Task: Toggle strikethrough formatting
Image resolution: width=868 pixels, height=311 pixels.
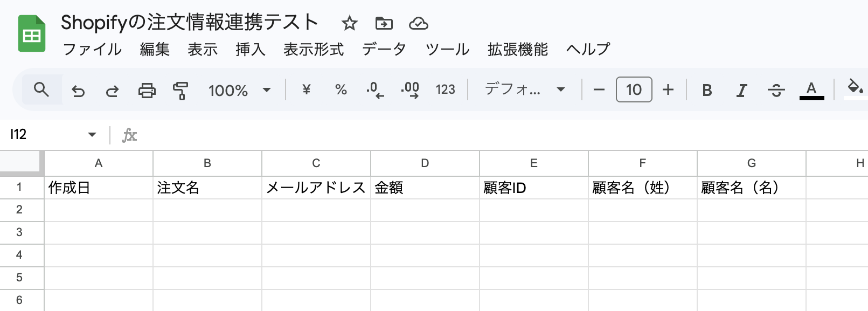Action: click(776, 90)
